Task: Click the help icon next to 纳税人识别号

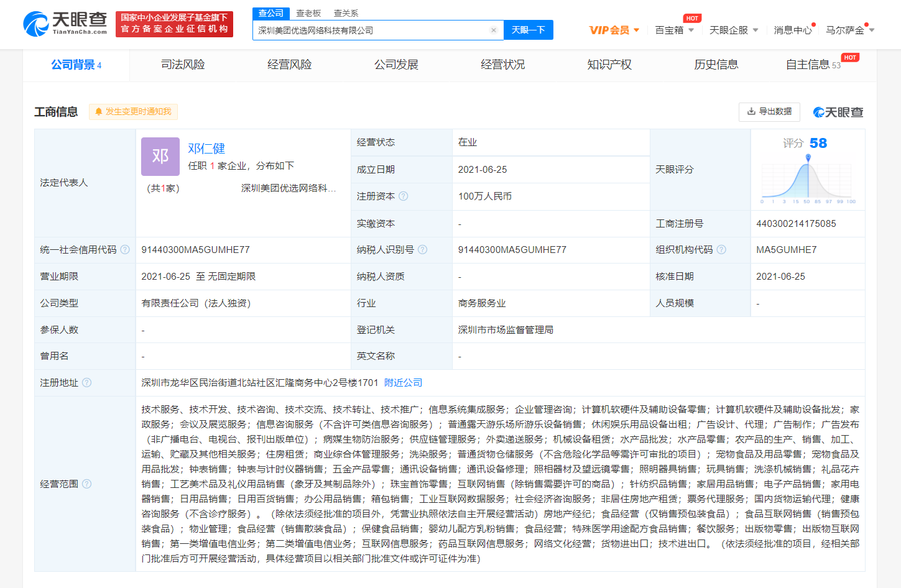Action: tap(423, 250)
